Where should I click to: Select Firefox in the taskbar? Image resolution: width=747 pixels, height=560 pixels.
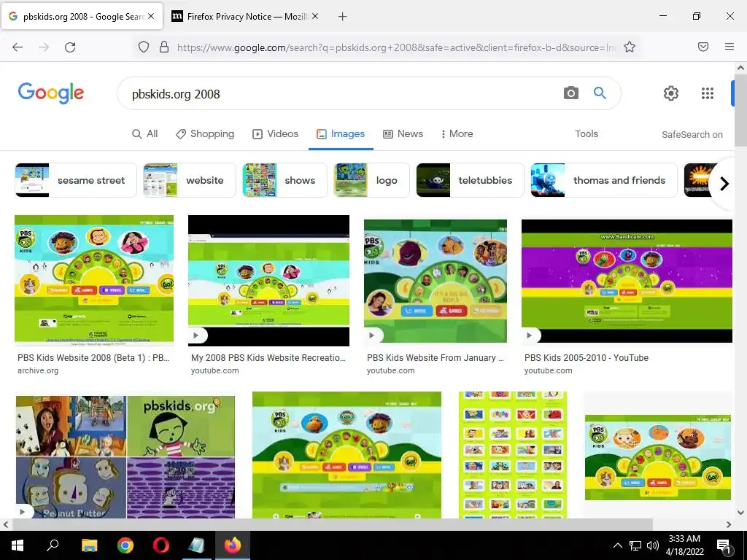pos(233,545)
